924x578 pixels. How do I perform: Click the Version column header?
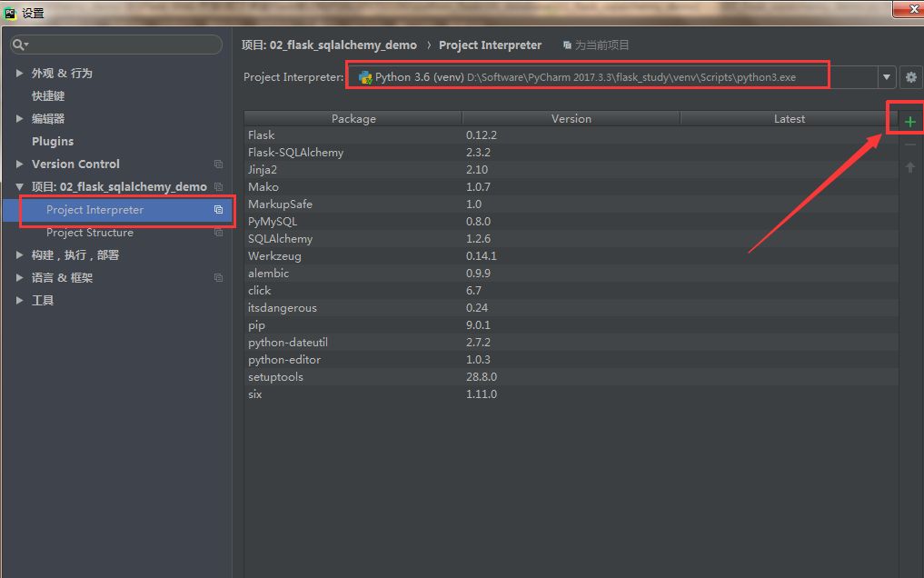(571, 118)
